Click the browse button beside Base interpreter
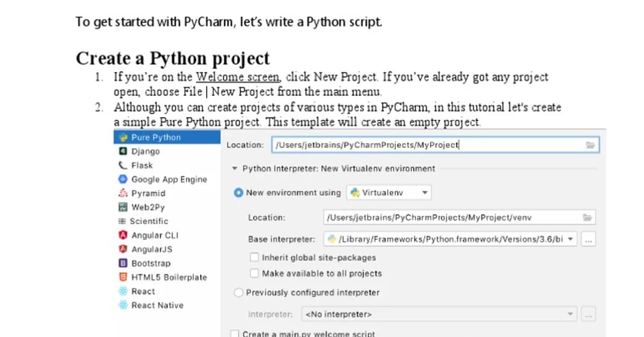644x337 pixels. pyautogui.click(x=588, y=239)
